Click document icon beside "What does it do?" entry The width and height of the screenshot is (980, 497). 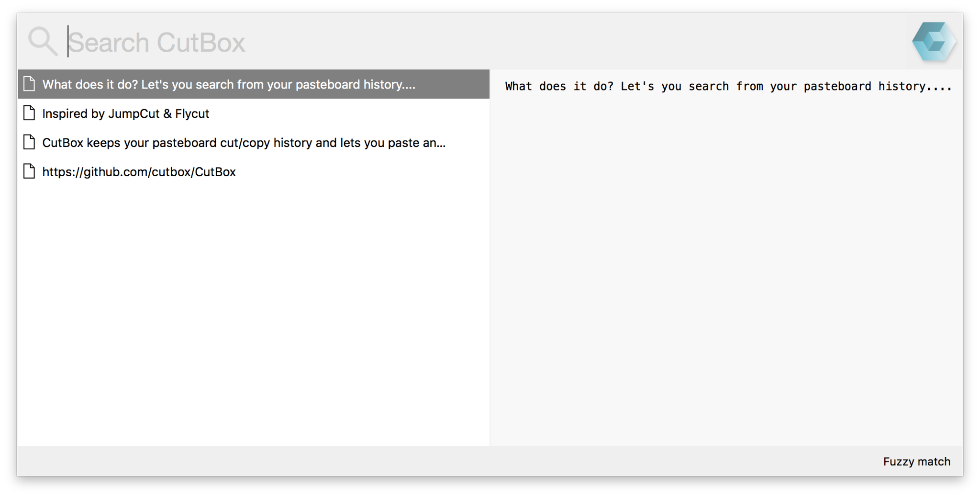(29, 84)
